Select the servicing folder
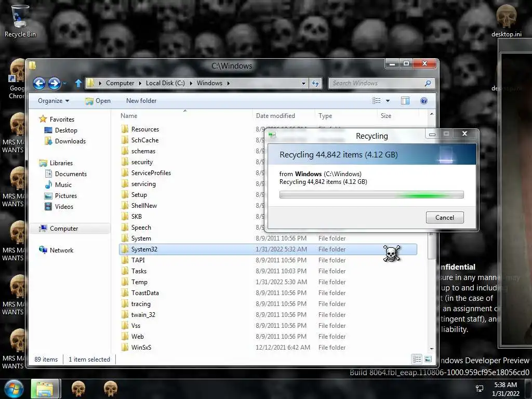Image resolution: width=532 pixels, height=399 pixels. 143,183
